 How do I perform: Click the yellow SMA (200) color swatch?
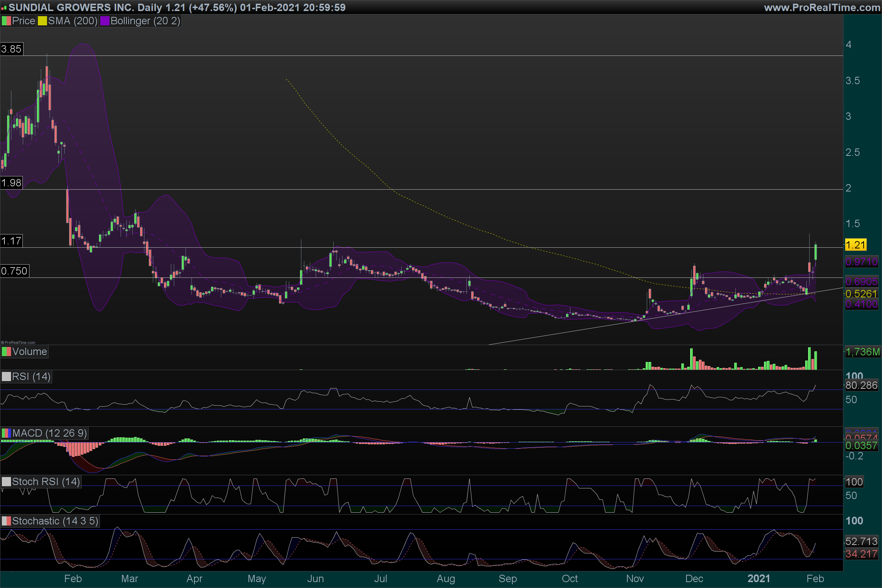(42, 21)
